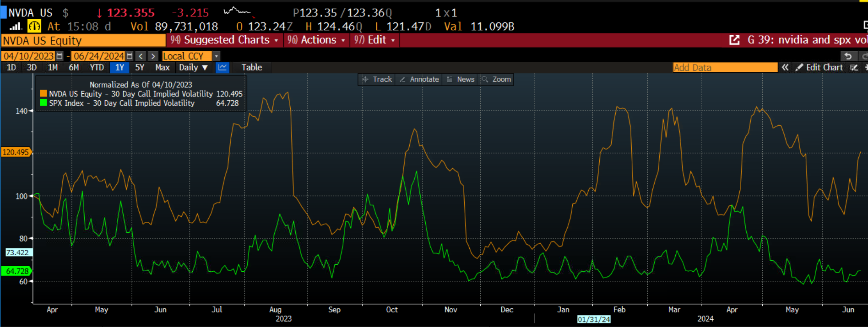Click the start date field 04/10/2023
This screenshot has width=868, height=327.
[28, 56]
